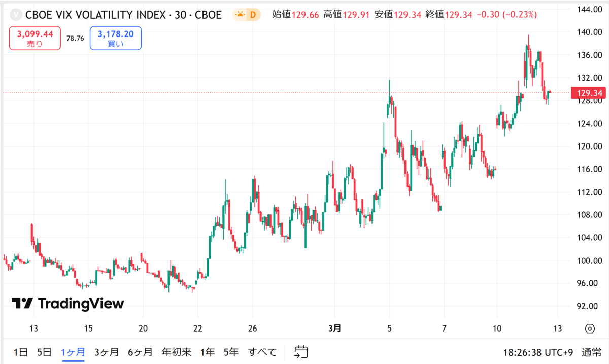The image size is (609, 364).
Task: Click the −0.30 (−0.23%) change value
Action: (506, 15)
